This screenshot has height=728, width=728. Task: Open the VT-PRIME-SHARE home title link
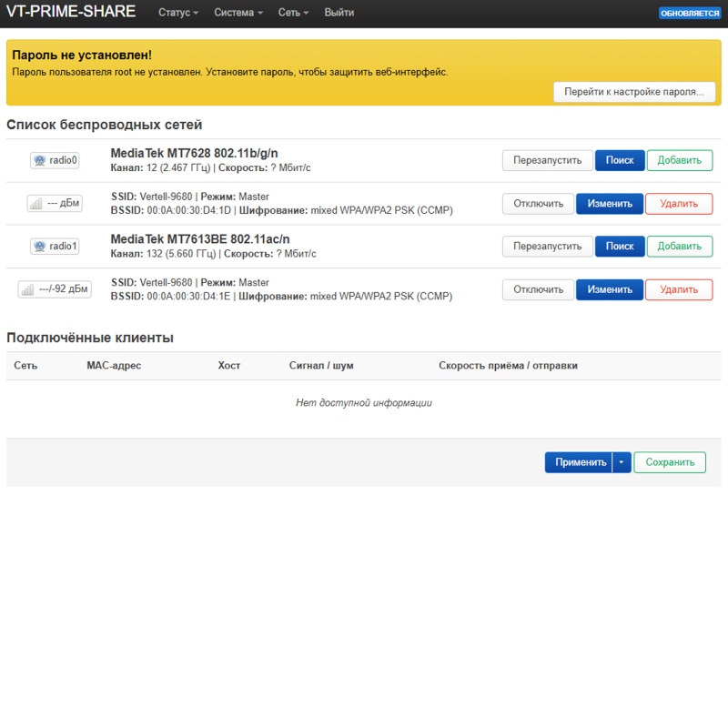pos(71,12)
